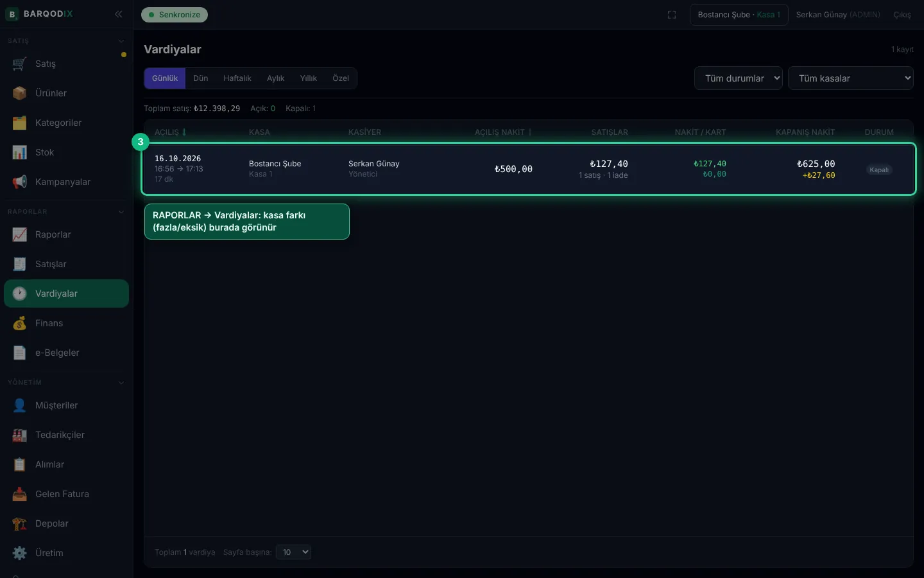Open the Raporlar graph icon
Image resolution: width=924 pixels, height=578 pixels.
pyautogui.click(x=20, y=234)
